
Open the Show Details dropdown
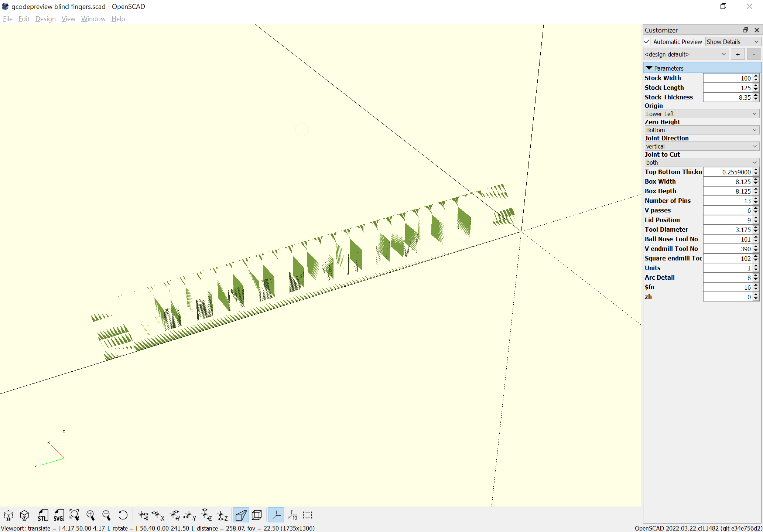point(732,42)
